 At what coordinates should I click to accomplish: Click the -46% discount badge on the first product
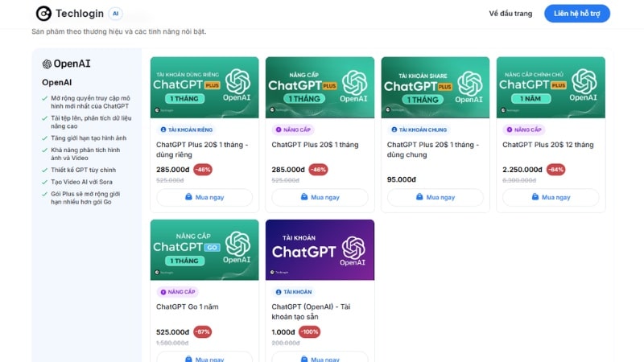click(x=203, y=170)
